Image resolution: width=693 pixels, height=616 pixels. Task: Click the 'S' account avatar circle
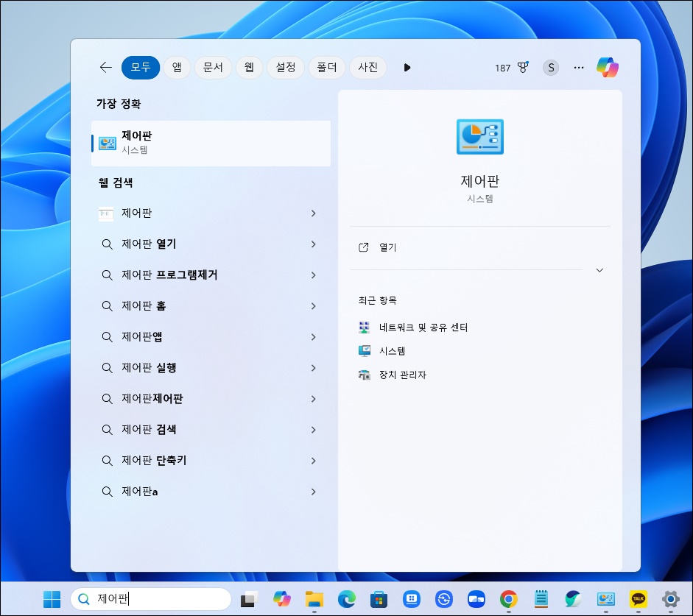coord(551,67)
